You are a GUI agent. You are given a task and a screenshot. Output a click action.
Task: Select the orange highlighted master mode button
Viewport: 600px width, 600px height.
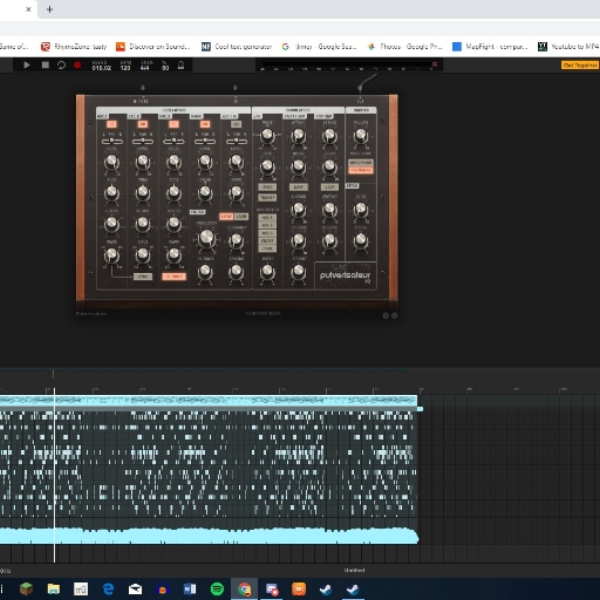point(361,170)
